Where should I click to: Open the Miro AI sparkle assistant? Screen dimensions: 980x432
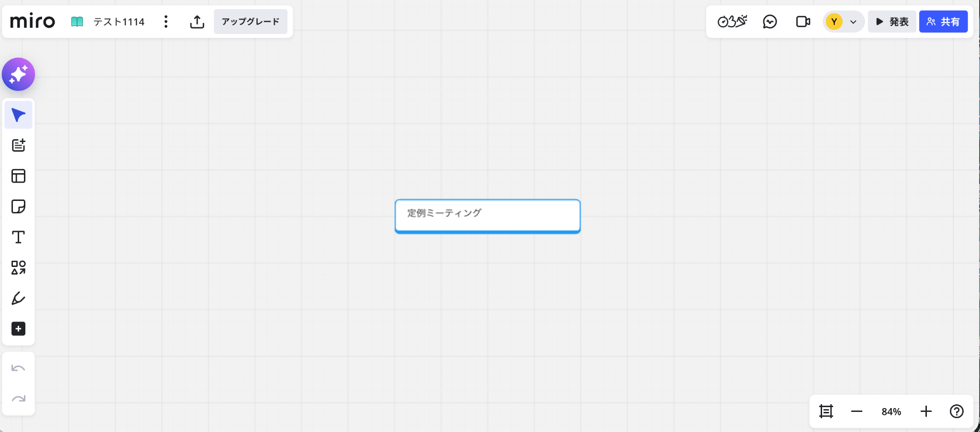click(19, 75)
